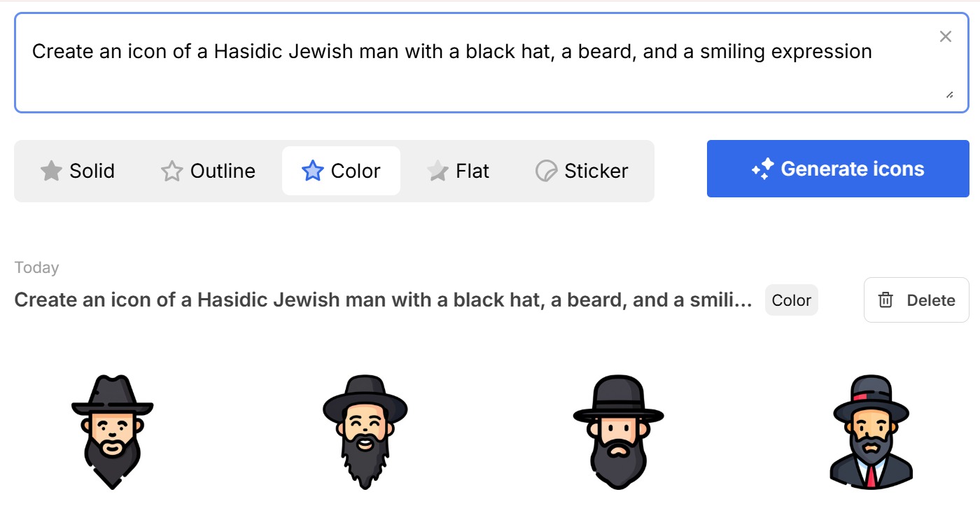
Task: Click the Sticker style peel icon
Action: (546, 171)
